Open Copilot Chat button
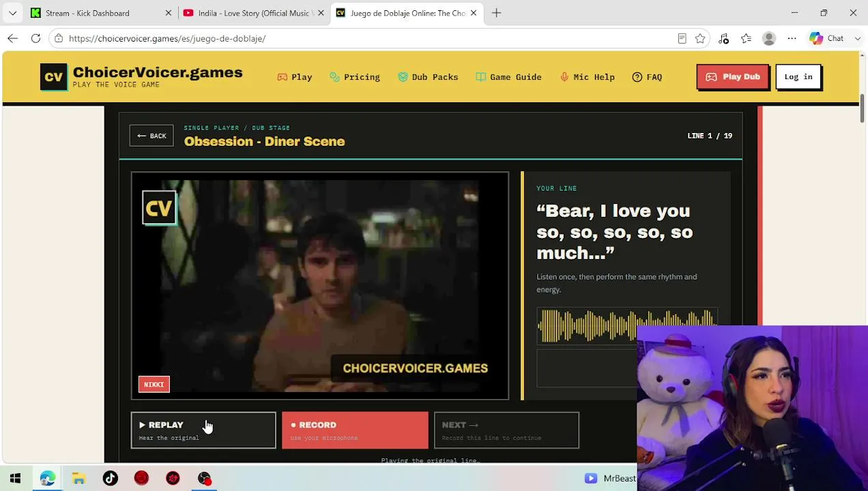 coord(826,38)
